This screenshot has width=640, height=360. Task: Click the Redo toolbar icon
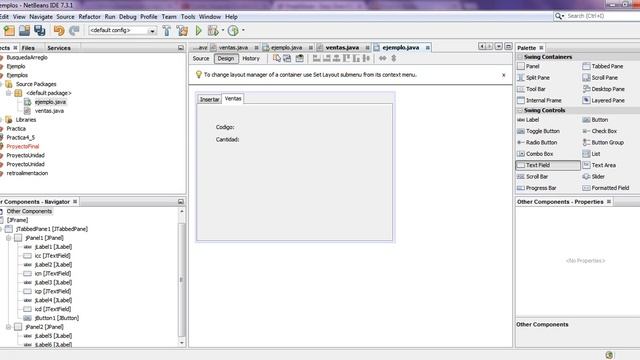(x=74, y=31)
